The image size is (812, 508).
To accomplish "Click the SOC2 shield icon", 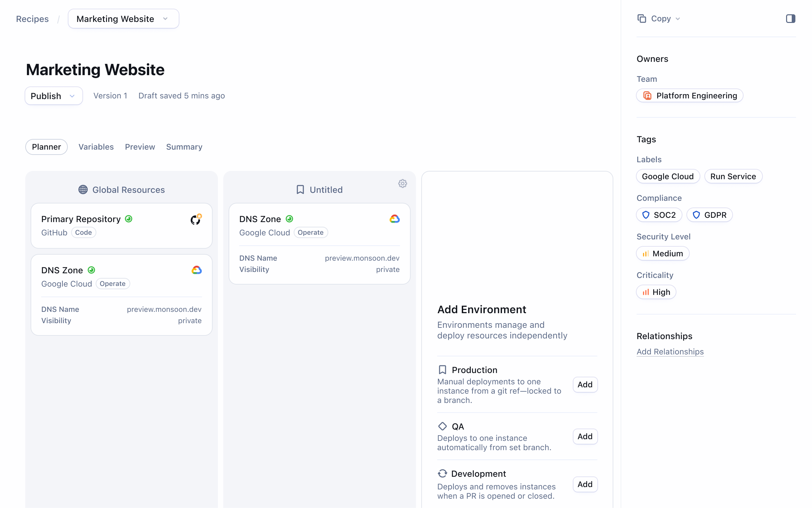I will (646, 215).
